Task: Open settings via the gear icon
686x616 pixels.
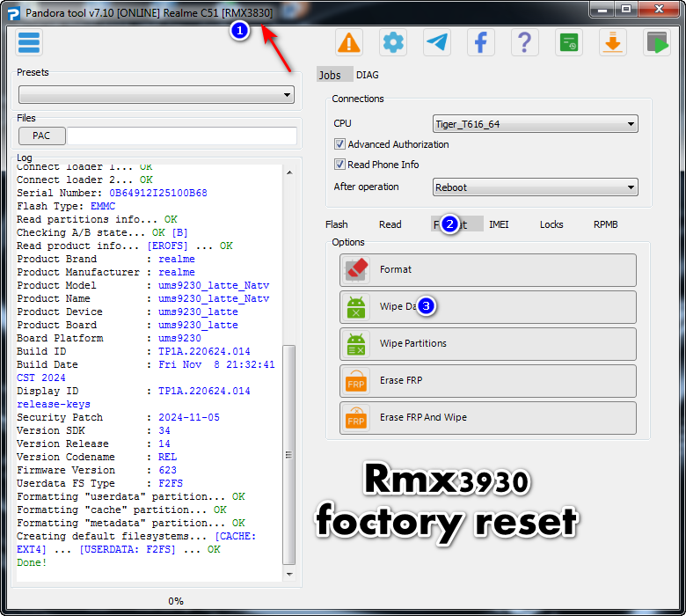Action: [x=393, y=42]
